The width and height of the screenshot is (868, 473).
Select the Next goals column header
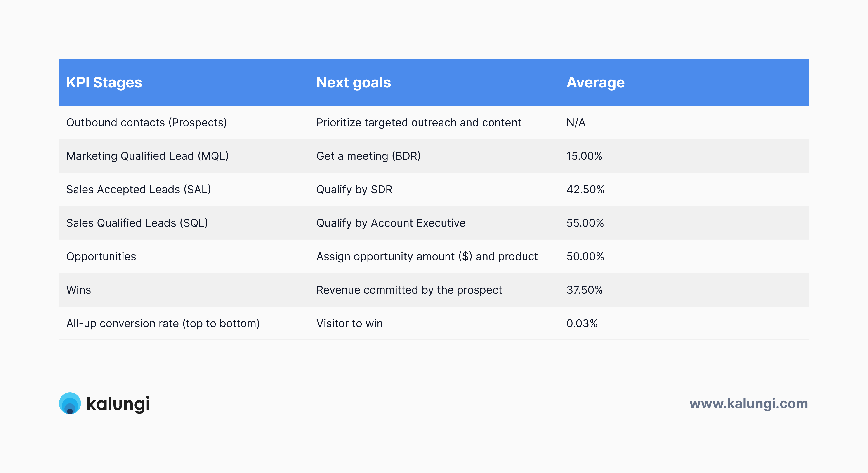tap(354, 82)
